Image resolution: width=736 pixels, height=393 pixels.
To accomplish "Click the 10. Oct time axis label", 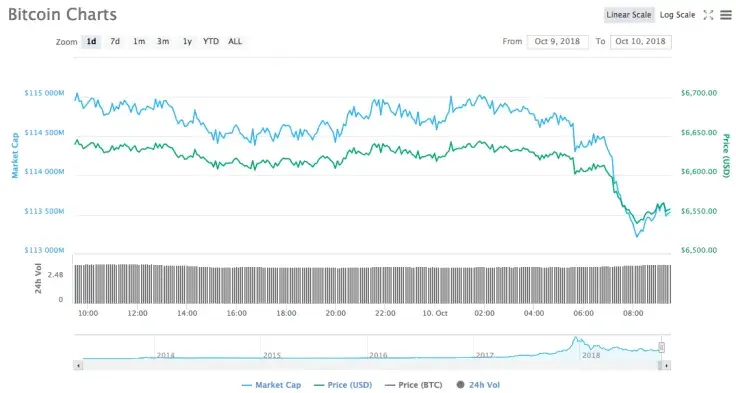I will click(x=435, y=313).
